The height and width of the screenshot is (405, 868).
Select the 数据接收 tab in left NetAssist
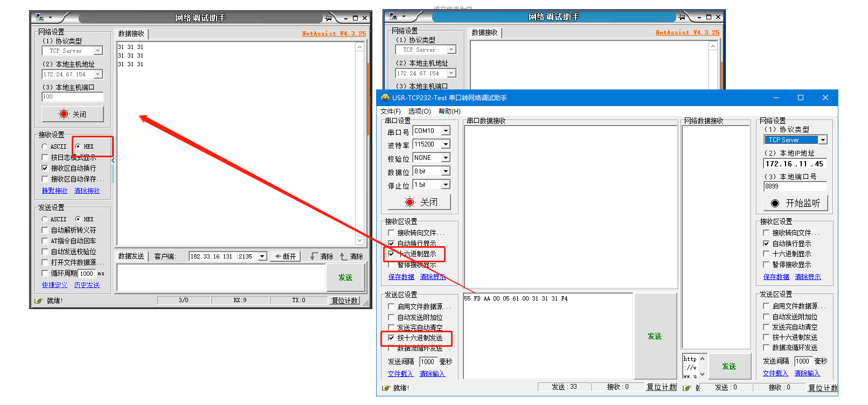coord(131,33)
